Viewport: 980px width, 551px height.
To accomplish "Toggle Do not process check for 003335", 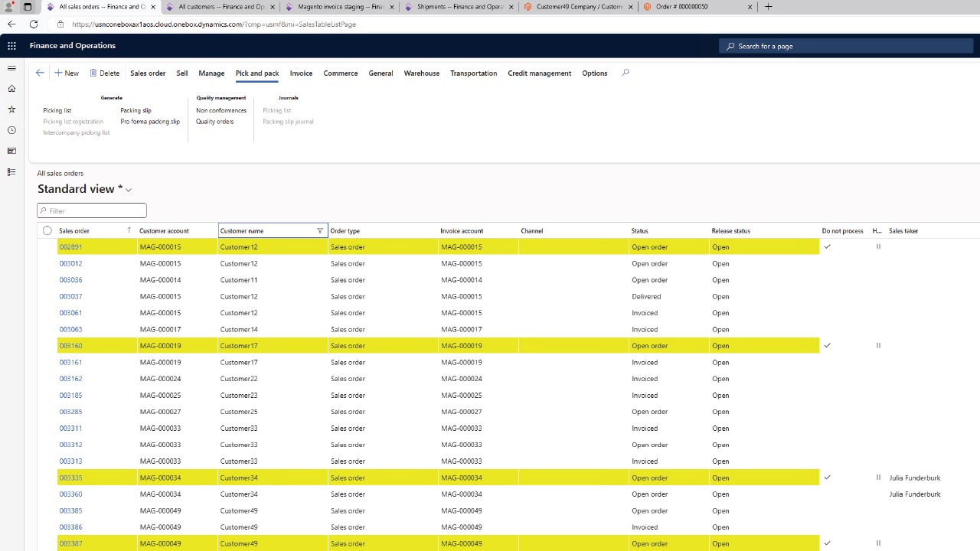I will [827, 478].
